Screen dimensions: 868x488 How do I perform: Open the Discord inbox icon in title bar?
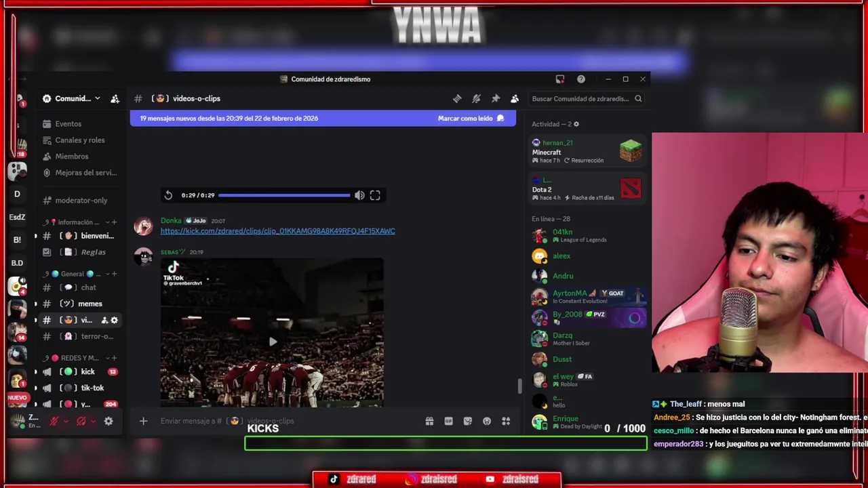click(560, 79)
